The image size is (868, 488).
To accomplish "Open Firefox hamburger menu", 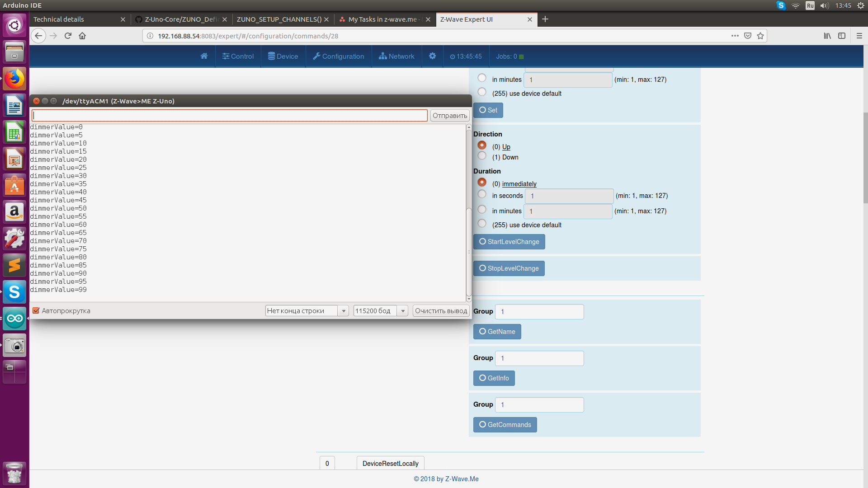I will coord(859,36).
